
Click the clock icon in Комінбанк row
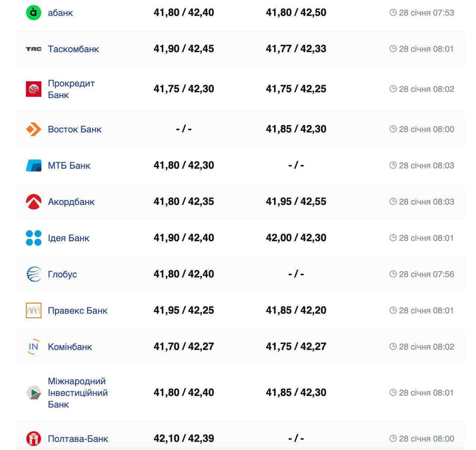coord(393,347)
